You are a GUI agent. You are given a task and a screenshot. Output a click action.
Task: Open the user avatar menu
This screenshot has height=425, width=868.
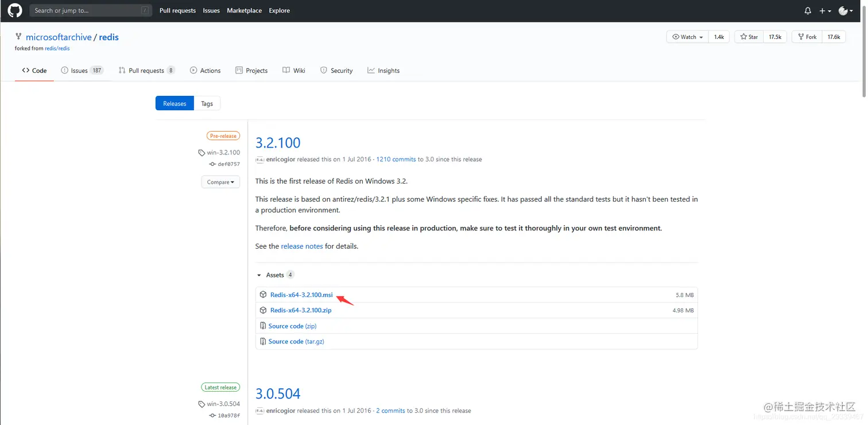click(x=846, y=11)
